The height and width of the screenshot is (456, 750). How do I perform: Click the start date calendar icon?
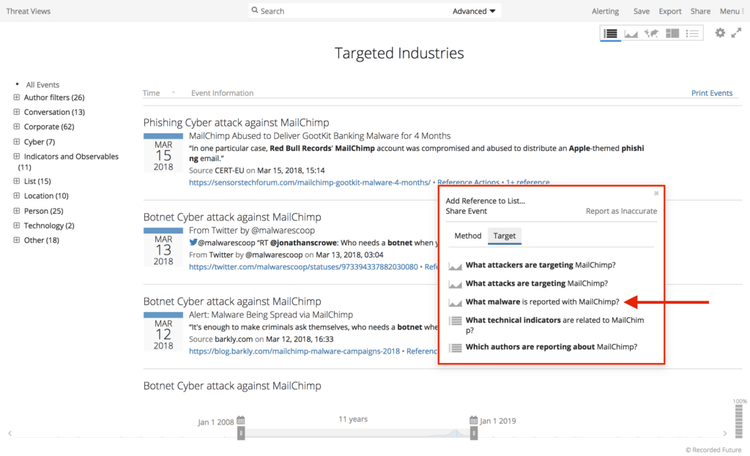pyautogui.click(x=241, y=421)
